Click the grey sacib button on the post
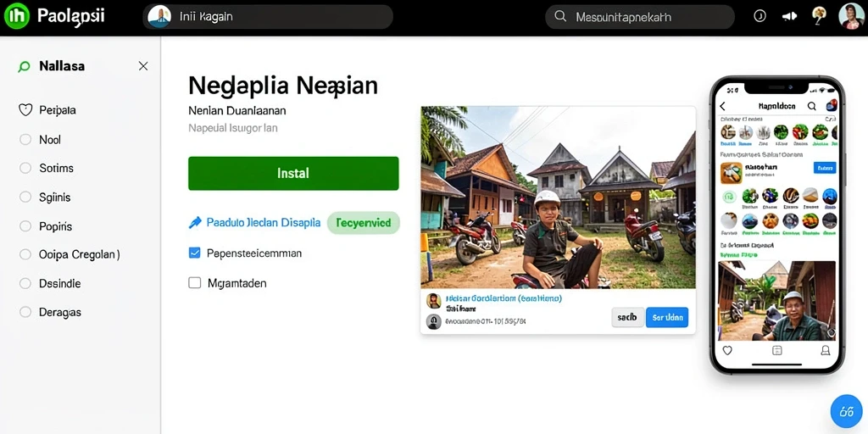 click(627, 318)
